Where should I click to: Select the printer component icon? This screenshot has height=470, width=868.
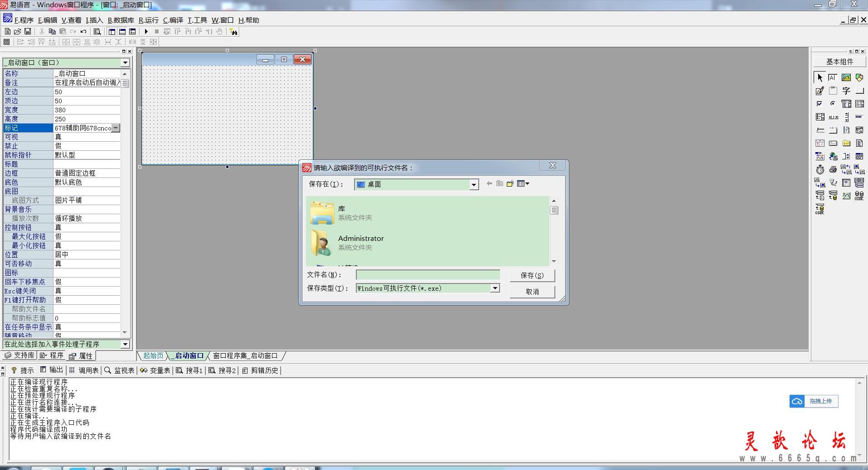point(833,170)
